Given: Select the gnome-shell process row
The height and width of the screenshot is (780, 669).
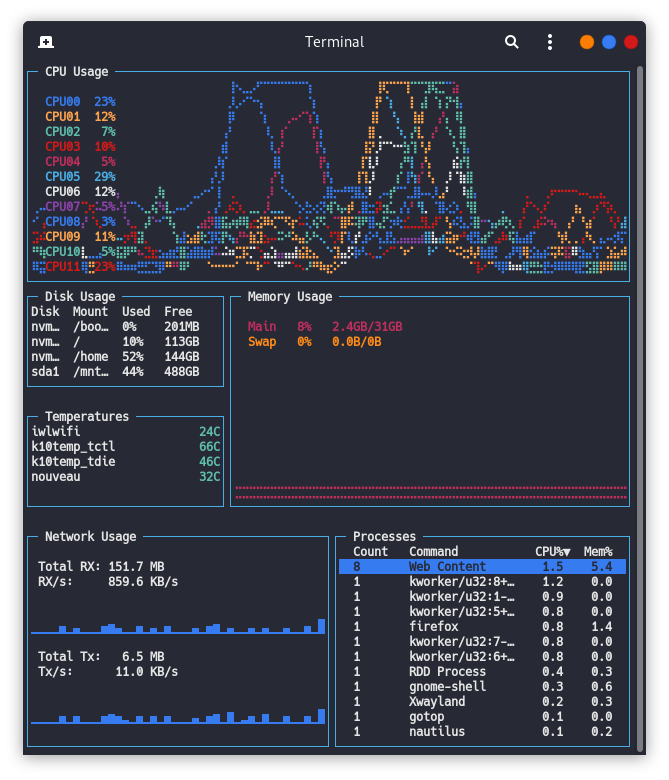Looking at the screenshot, I should 482,686.
